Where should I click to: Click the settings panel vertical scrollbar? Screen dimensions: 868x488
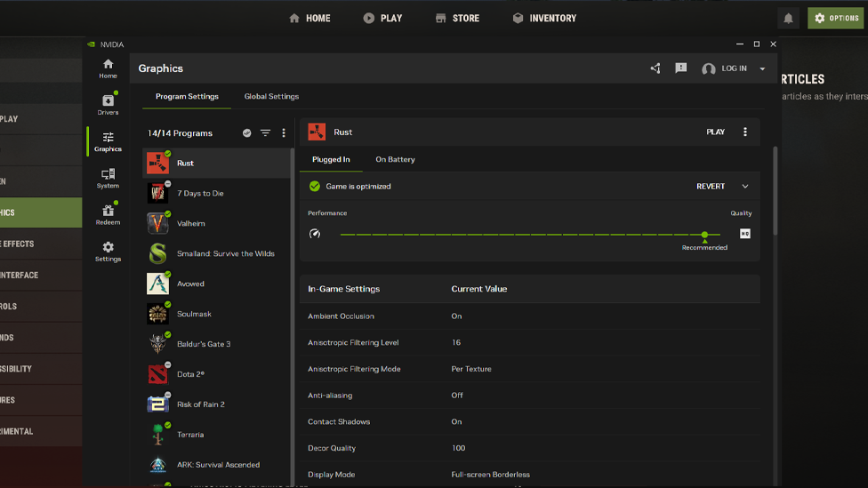coord(775,190)
